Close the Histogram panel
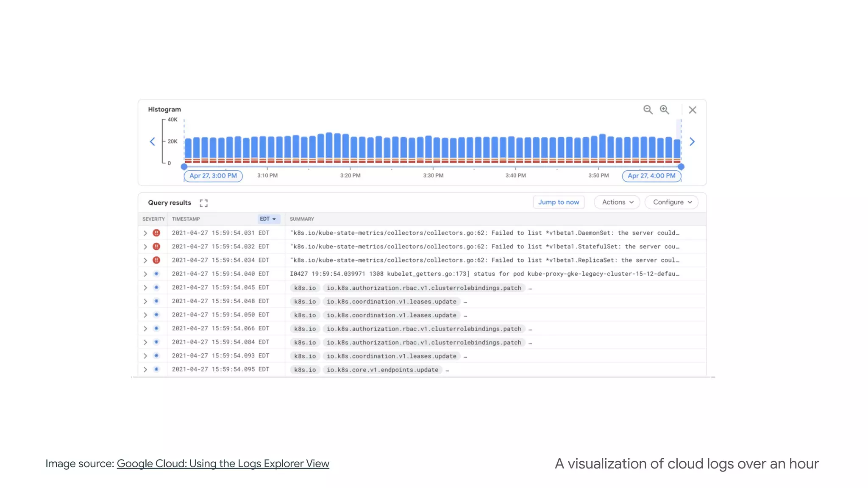 tap(693, 110)
